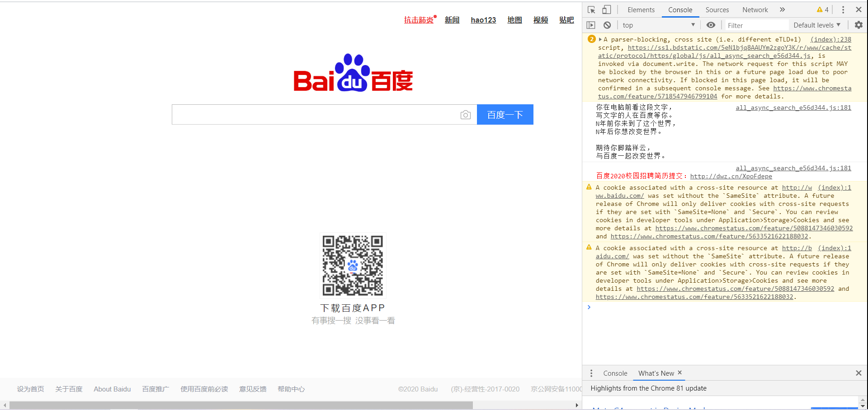Screen dimensions: 868x410
Task: Switch to the What's New tab
Action: 656,373
